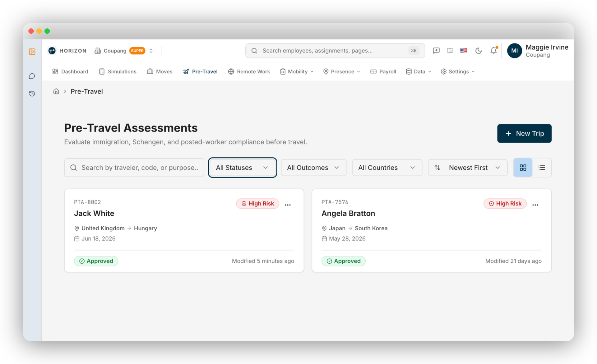Toggle the sidebar panel icon
The height and width of the screenshot is (364, 597).
(x=32, y=52)
